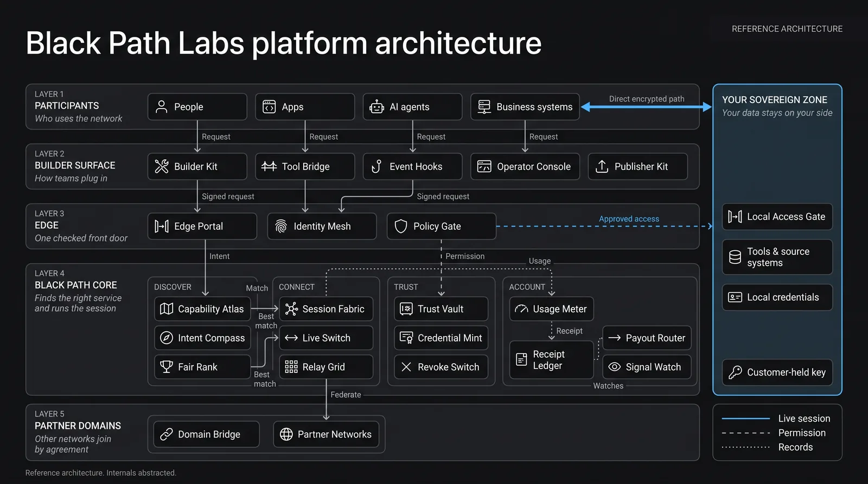Select the Local credentials box
This screenshot has width=868, height=484.
click(x=777, y=297)
